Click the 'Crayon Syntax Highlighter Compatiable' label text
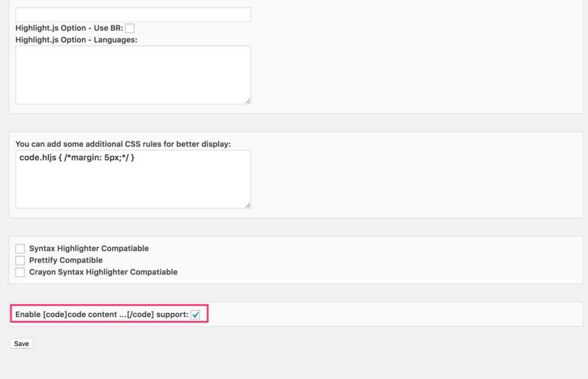 103,272
